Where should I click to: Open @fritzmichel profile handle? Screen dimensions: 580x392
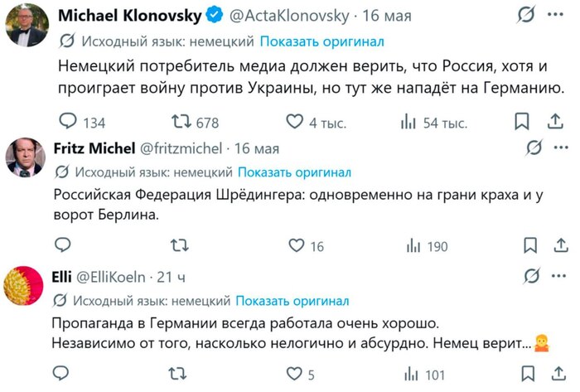181,148
